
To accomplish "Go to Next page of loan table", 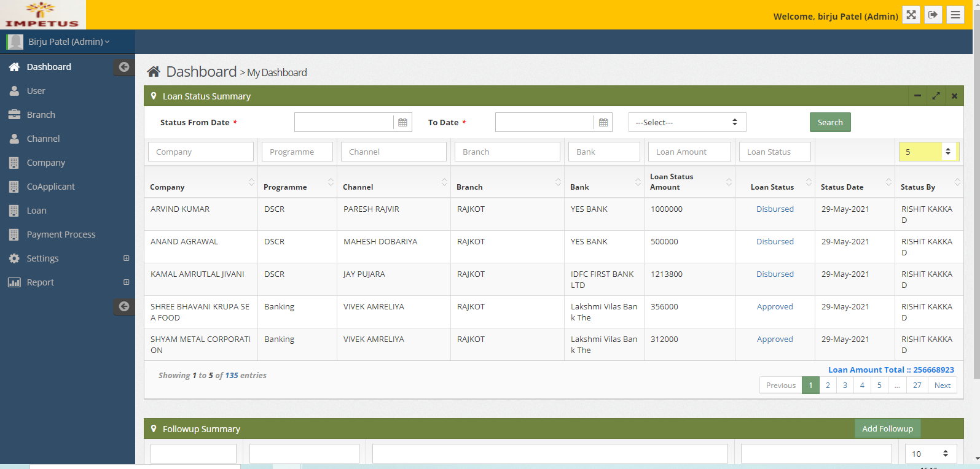I will (943, 385).
